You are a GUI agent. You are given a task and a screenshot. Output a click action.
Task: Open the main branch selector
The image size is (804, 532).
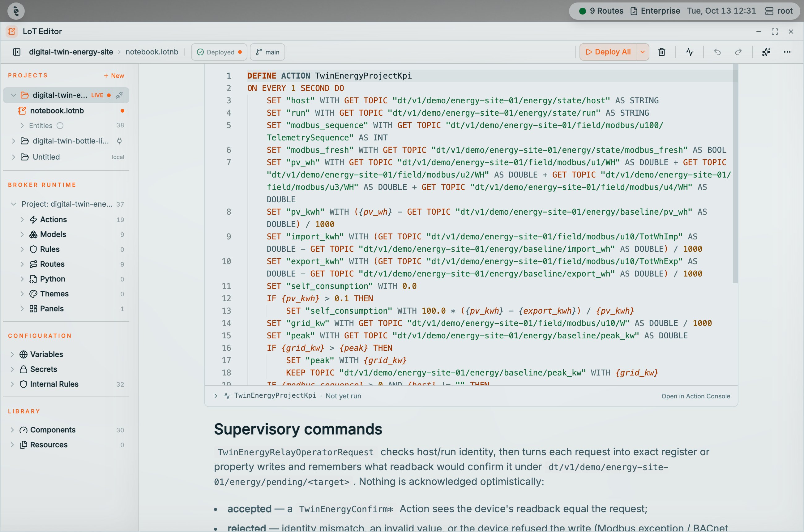(x=267, y=52)
